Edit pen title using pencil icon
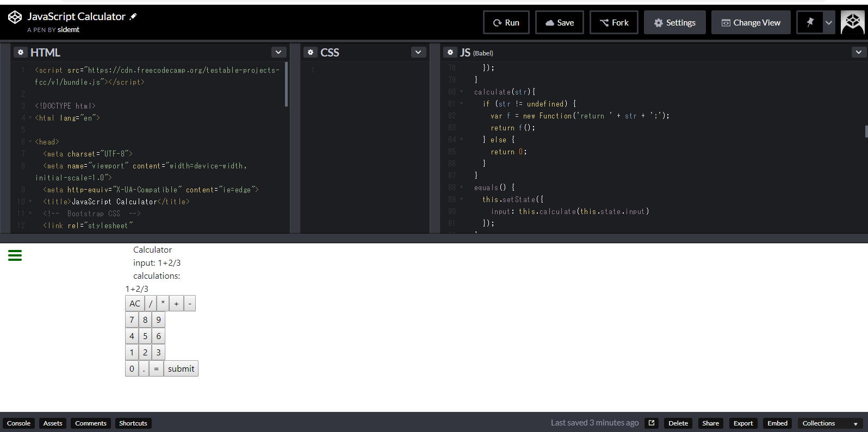This screenshot has width=868, height=432. tap(133, 17)
